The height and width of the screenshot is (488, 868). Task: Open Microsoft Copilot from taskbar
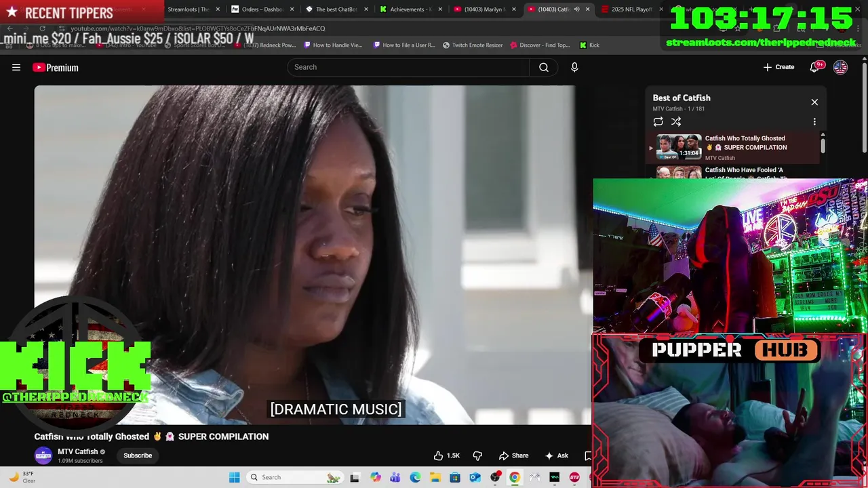(x=376, y=477)
